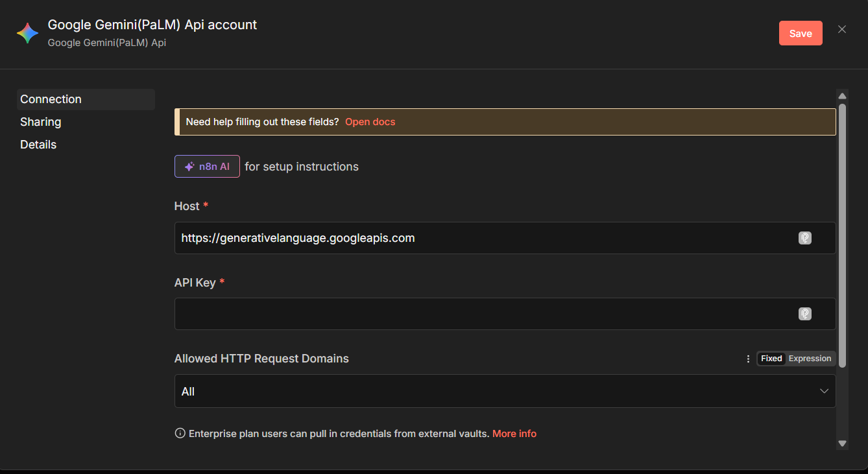
Task: Click the scrollbar up arrow
Action: point(842,96)
